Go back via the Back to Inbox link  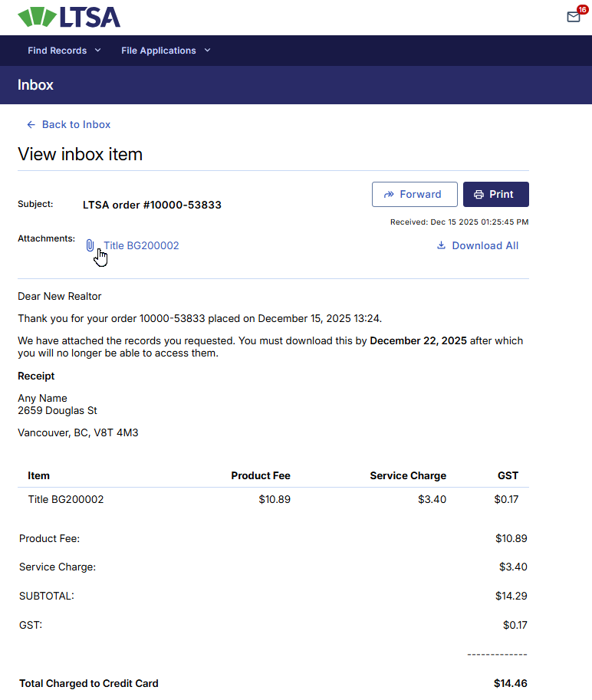(x=76, y=124)
